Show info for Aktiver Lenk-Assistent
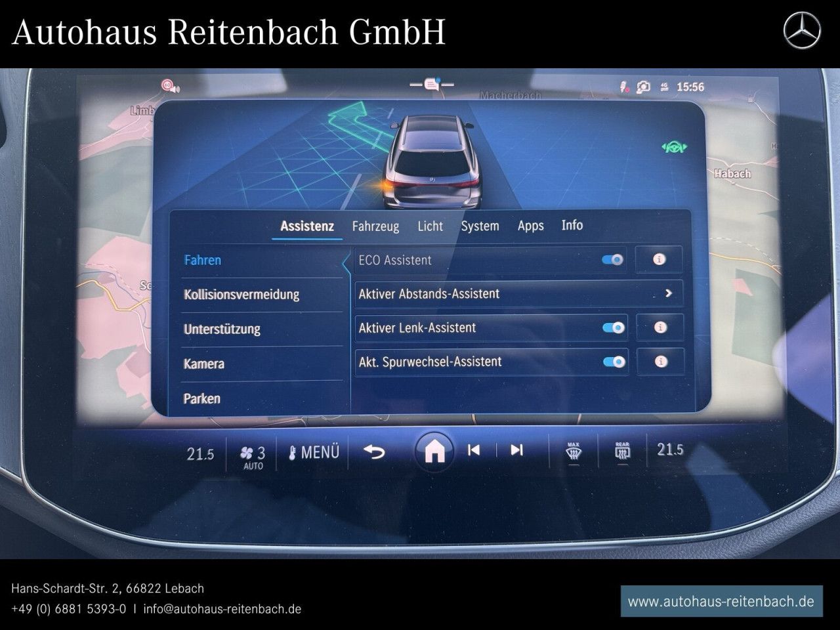The height and width of the screenshot is (630, 840). click(x=660, y=327)
